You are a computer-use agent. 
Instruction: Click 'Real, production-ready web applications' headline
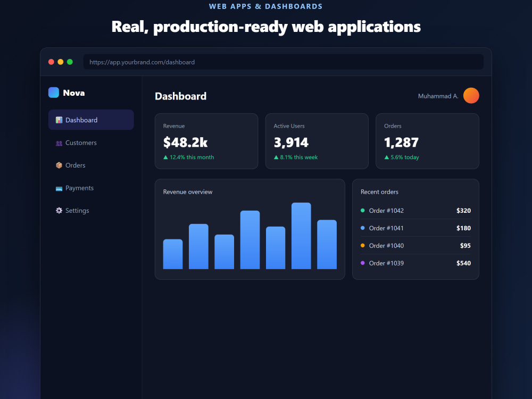(x=266, y=27)
